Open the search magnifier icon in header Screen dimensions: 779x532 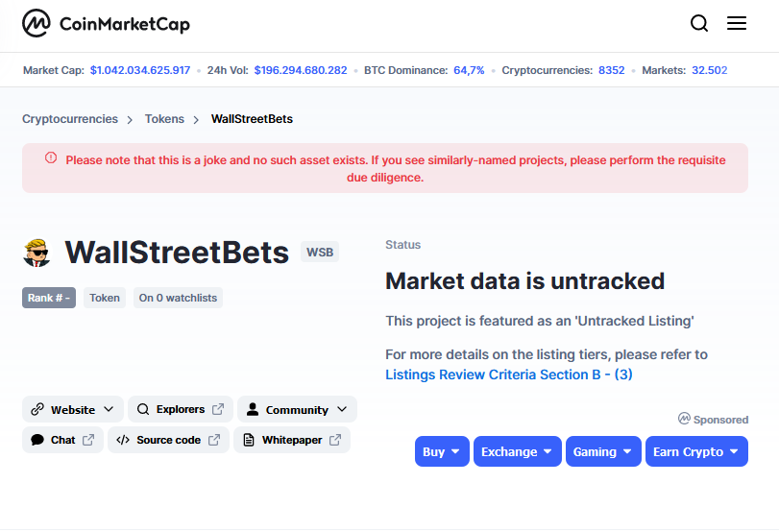[699, 24]
